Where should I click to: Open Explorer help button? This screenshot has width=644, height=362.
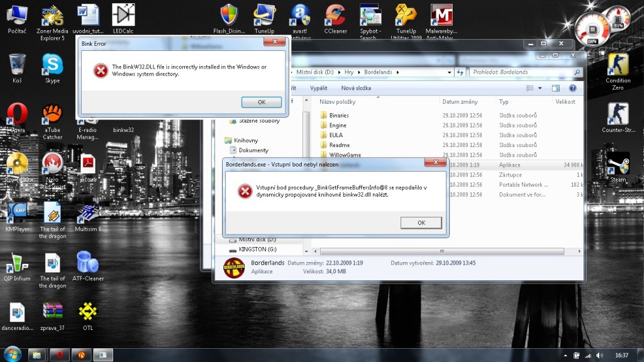pos(572,88)
